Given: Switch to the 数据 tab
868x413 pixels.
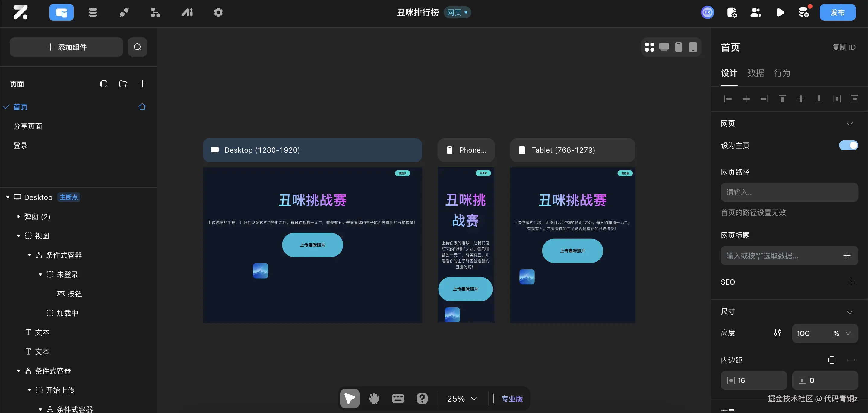Looking at the screenshot, I should (x=756, y=73).
